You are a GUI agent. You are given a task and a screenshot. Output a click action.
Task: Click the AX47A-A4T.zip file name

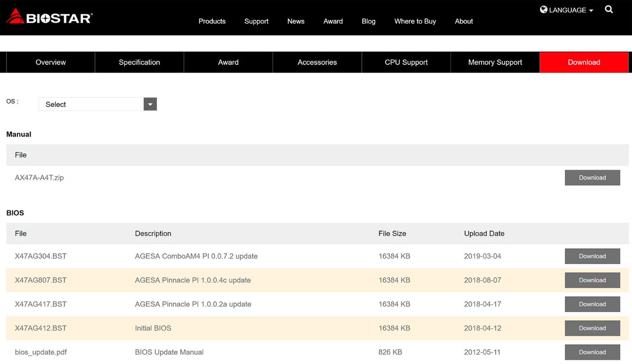coord(39,178)
